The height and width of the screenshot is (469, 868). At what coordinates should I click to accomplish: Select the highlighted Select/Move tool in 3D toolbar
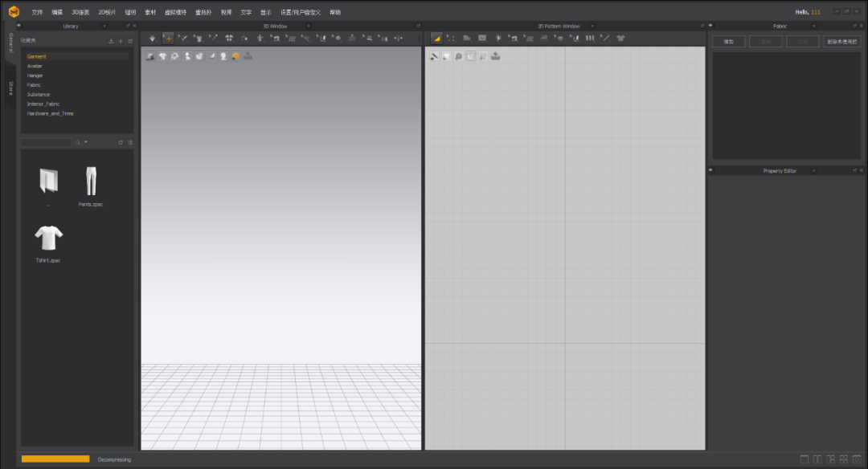pyautogui.click(x=168, y=38)
